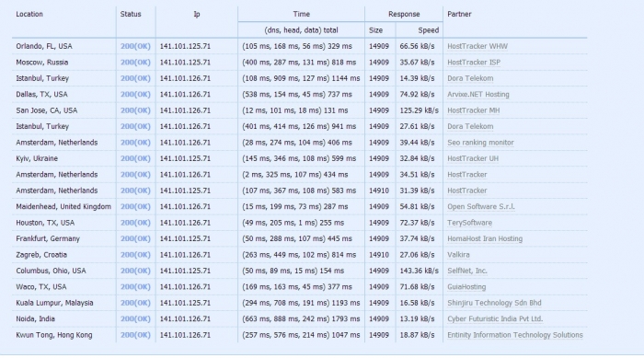Click the 200(OK) status for Kyiv, Ukraine
This screenshot has height=358, width=644.
pyautogui.click(x=135, y=158)
